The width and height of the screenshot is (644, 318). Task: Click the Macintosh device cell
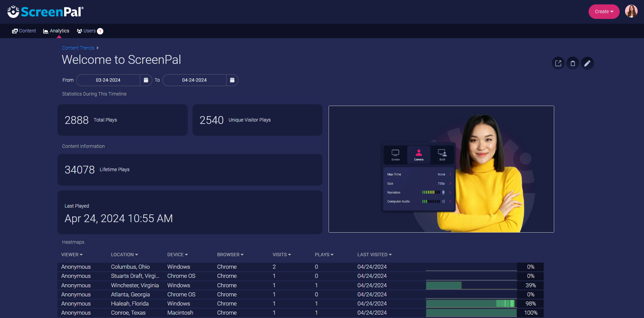pyautogui.click(x=180, y=313)
